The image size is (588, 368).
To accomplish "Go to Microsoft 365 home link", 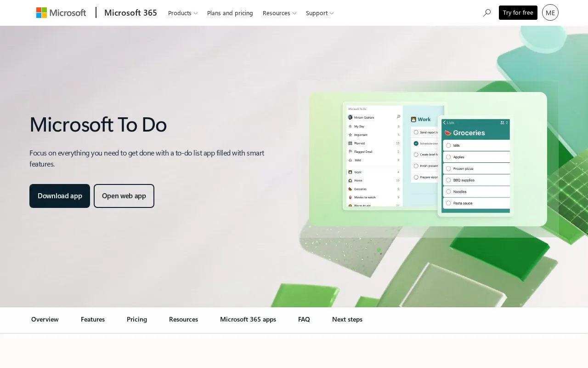I will click(x=130, y=13).
